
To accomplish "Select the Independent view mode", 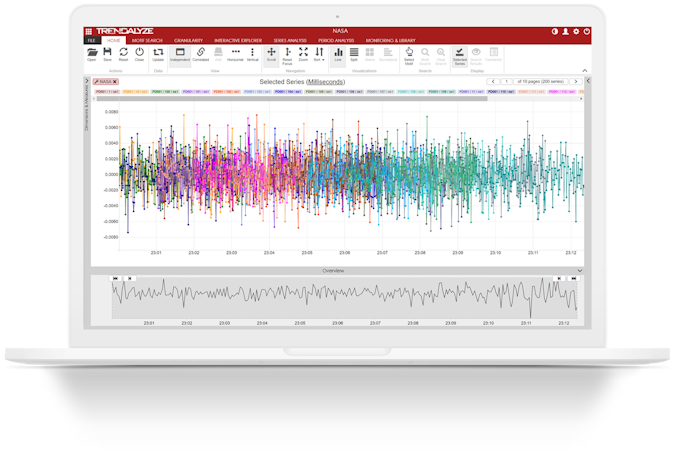I will [180, 55].
